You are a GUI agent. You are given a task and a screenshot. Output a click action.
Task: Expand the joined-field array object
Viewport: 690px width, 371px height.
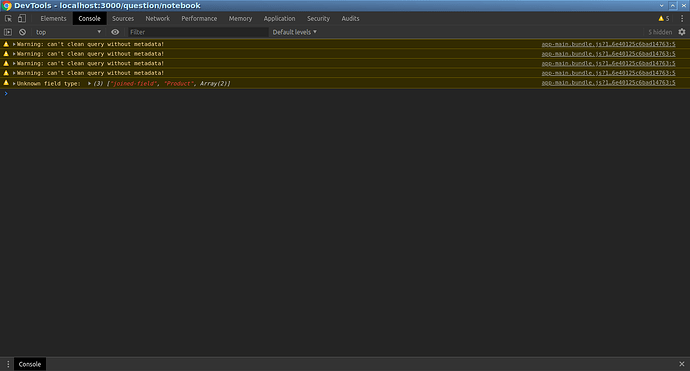click(89, 83)
